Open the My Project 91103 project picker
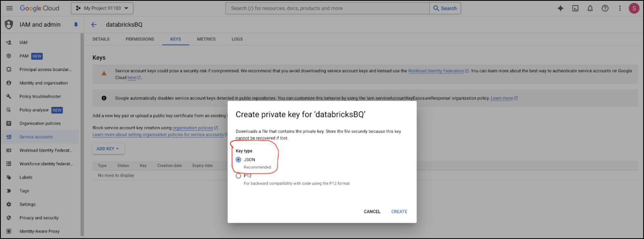Image resolution: width=644 pixels, height=239 pixels. tap(102, 8)
